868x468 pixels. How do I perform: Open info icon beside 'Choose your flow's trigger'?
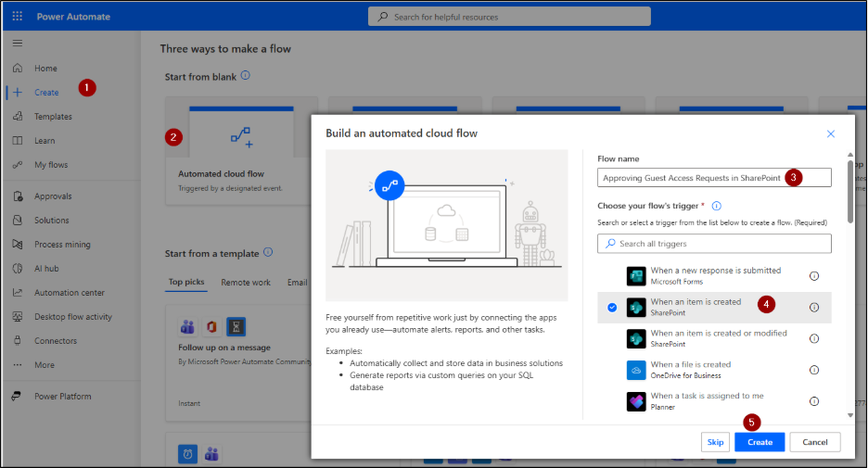pos(717,206)
